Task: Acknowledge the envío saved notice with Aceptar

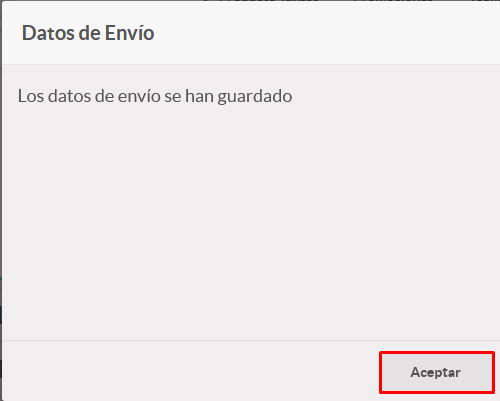Action: (437, 372)
